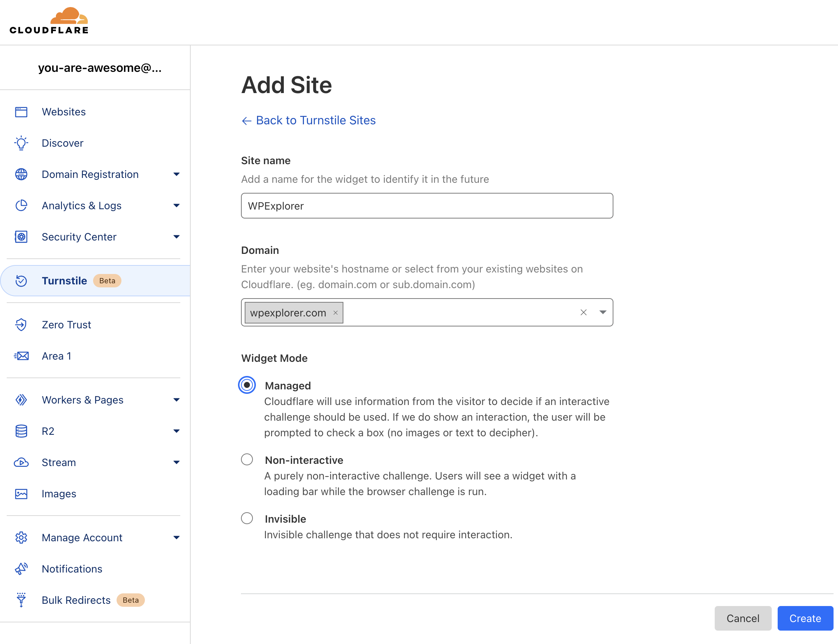Expand the Workers & Pages menu
838x644 pixels.
click(177, 400)
